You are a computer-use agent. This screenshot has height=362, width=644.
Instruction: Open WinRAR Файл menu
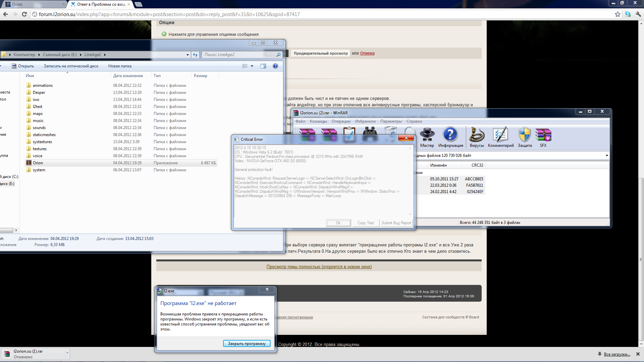(x=300, y=121)
